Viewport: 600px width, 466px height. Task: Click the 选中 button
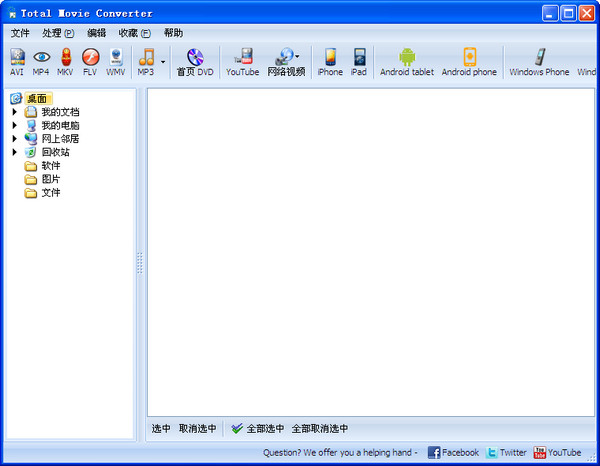point(161,429)
